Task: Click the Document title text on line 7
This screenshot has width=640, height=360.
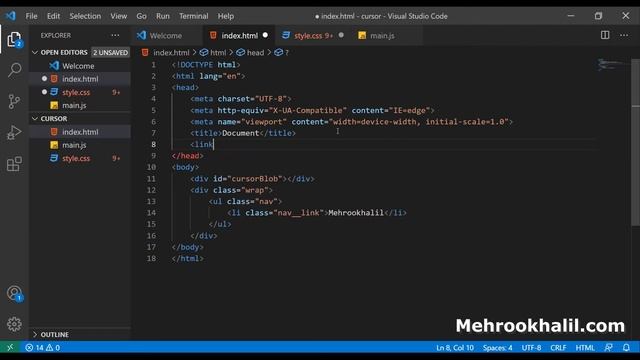Action: [240, 133]
